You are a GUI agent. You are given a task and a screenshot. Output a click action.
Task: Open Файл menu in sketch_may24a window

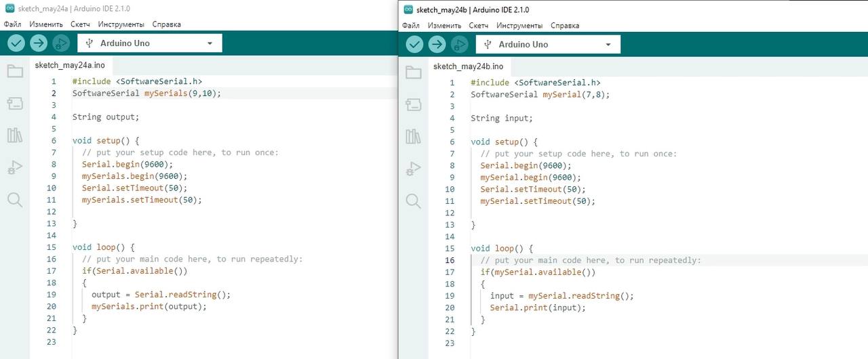point(12,24)
